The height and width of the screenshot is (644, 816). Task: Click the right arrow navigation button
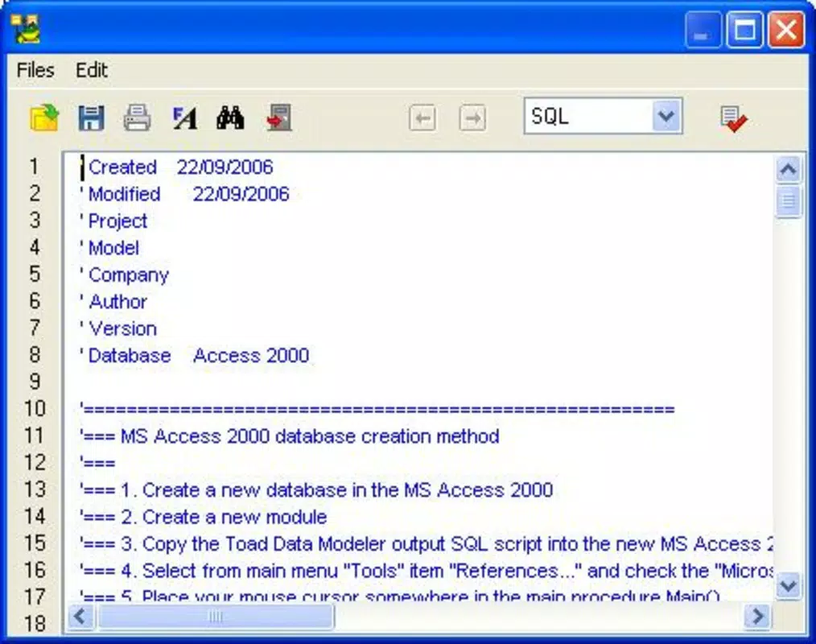[472, 118]
